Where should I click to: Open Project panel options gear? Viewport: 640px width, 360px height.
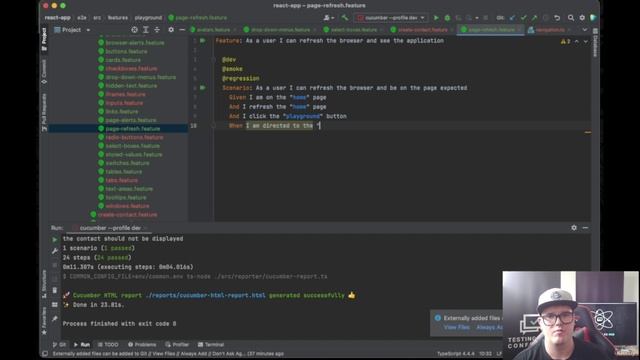click(x=171, y=30)
